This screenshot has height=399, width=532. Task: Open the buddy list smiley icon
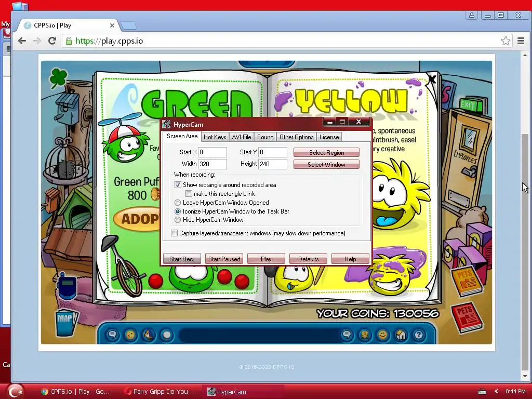pyautogui.click(x=383, y=335)
